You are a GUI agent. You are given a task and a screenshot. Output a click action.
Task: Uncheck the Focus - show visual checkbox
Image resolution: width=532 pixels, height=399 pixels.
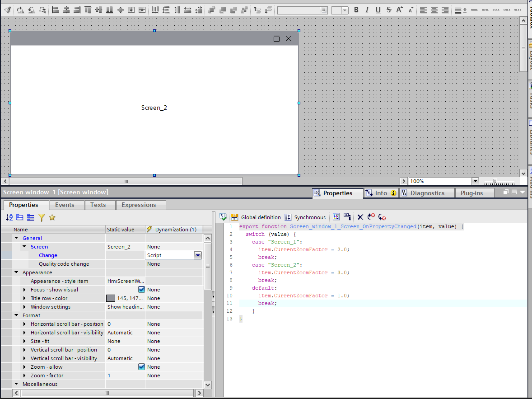coord(141,290)
